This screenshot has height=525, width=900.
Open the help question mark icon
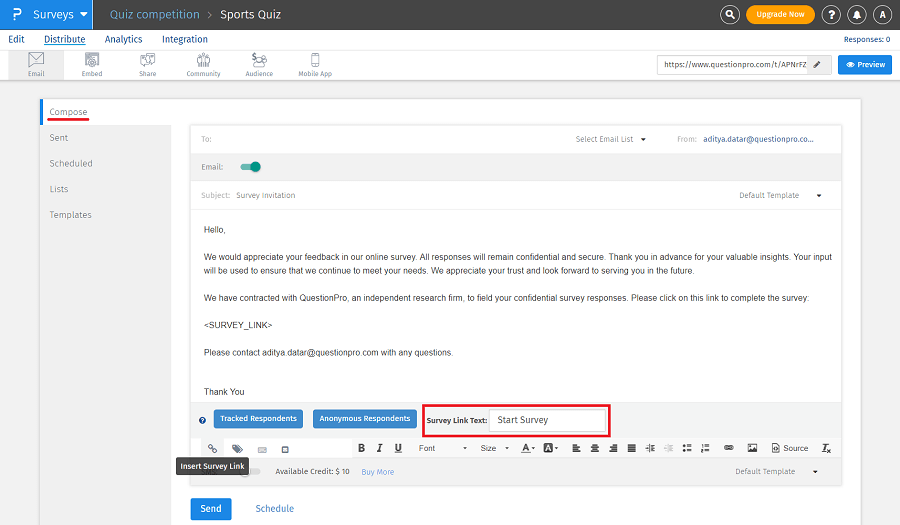pos(831,15)
